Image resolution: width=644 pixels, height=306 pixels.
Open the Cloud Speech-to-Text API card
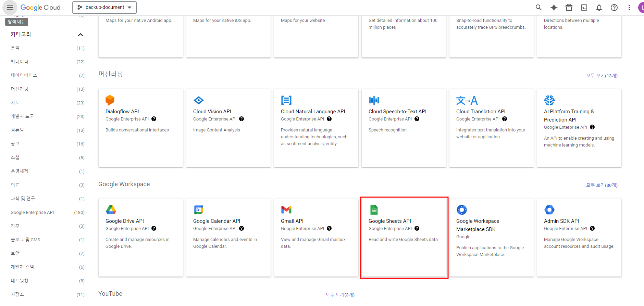[404, 128]
